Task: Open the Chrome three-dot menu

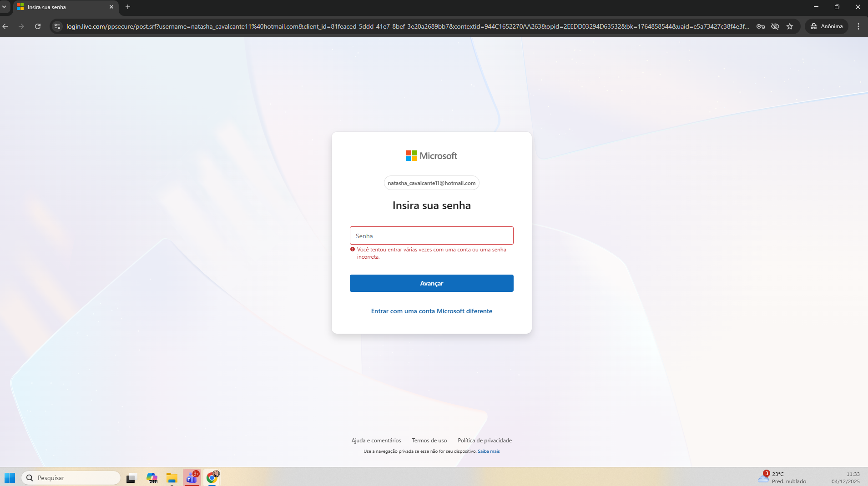Action: (x=858, y=26)
